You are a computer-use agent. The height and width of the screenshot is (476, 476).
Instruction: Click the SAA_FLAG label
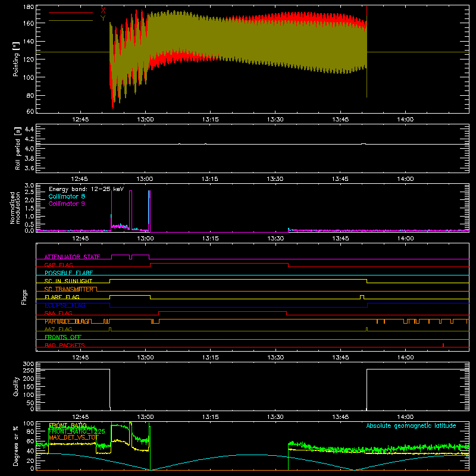click(x=58, y=313)
